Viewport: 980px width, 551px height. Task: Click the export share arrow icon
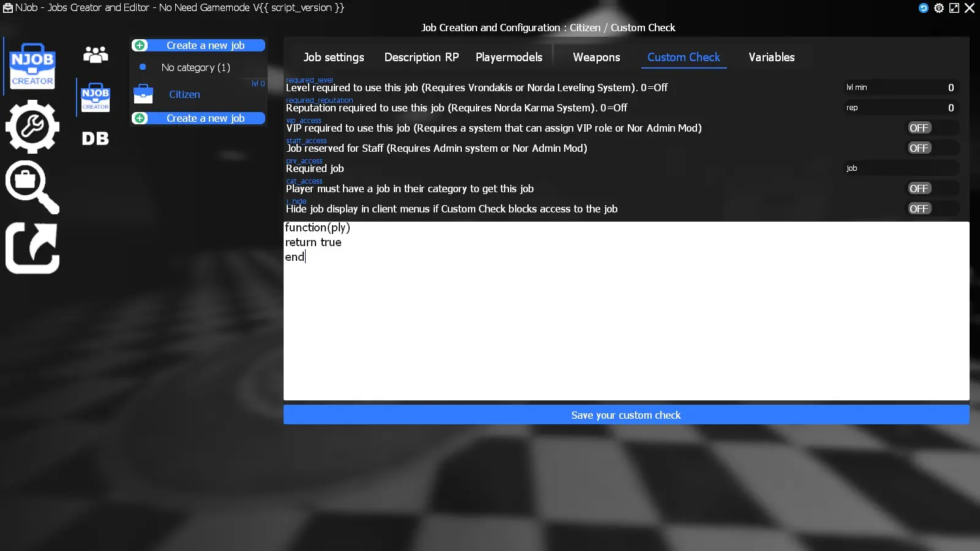coord(32,248)
